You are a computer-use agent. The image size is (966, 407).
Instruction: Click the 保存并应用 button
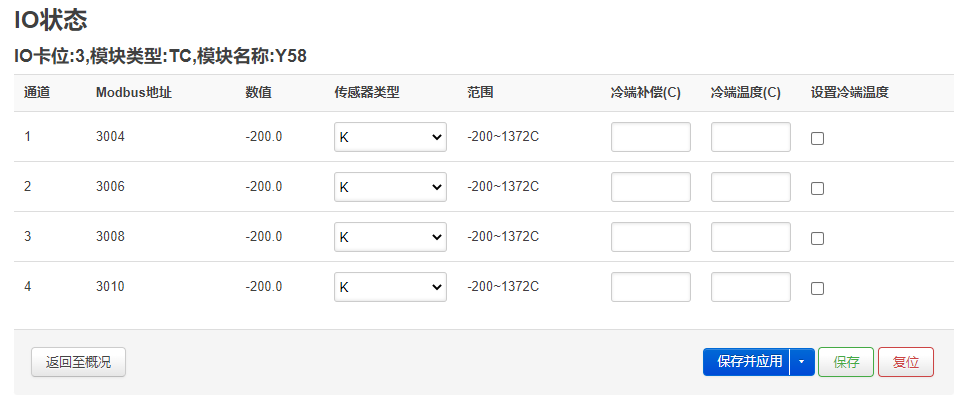pos(746,362)
